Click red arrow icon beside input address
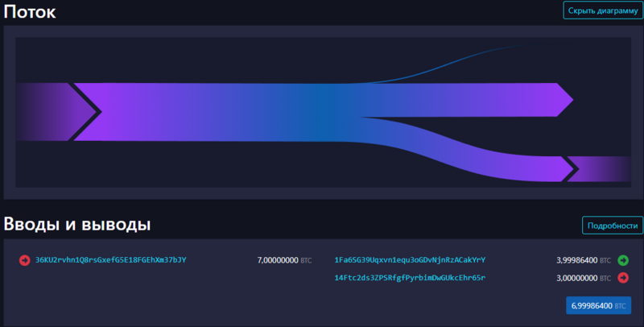644x327 pixels. click(25, 260)
